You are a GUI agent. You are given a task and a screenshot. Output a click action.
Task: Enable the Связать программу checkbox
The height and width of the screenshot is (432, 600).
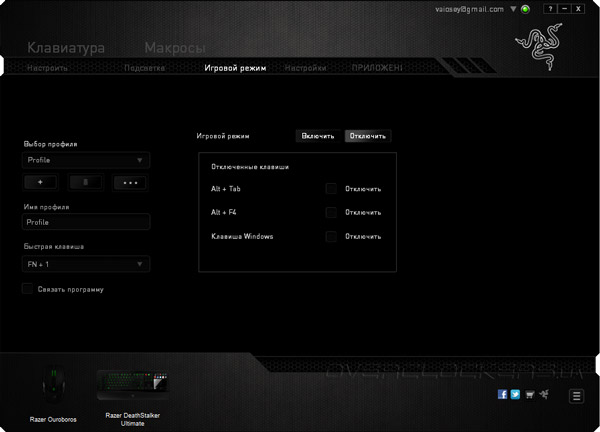coord(27,289)
